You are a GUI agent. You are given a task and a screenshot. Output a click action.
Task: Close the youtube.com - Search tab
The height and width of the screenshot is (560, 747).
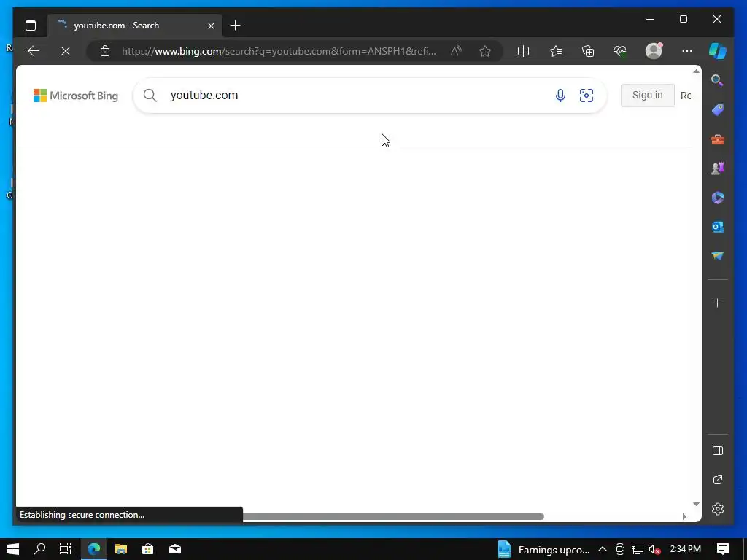(x=211, y=26)
